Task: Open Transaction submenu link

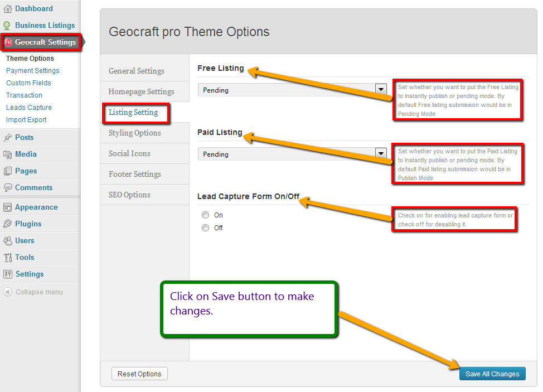Action: point(24,95)
